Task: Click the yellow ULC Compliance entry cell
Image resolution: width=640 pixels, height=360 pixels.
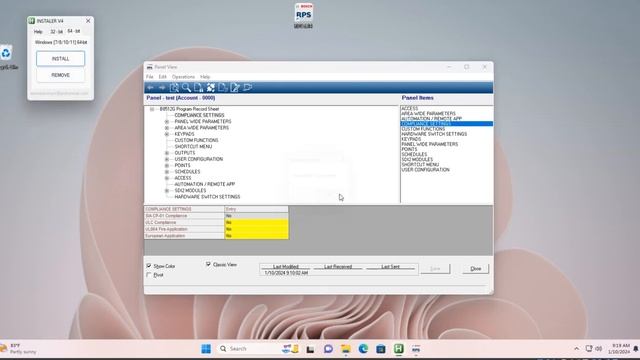Action: (256, 222)
